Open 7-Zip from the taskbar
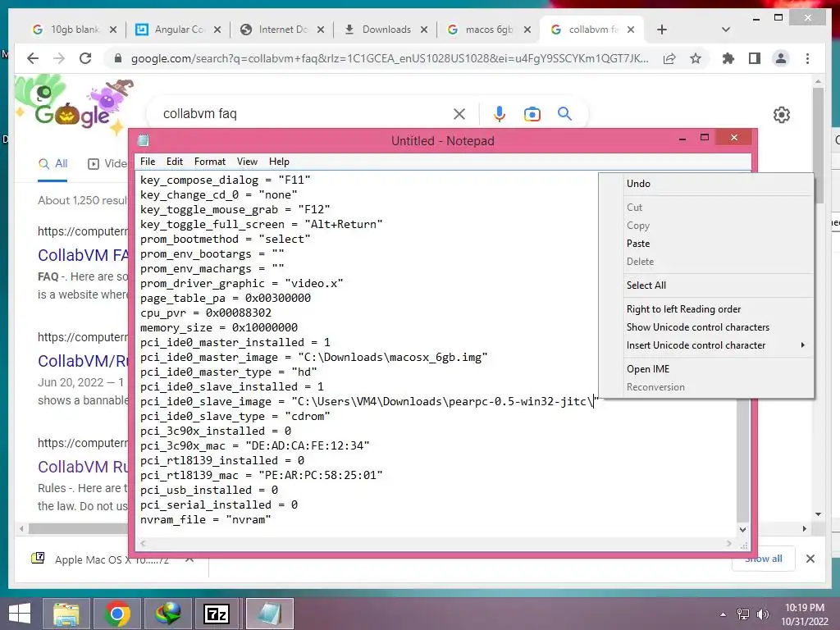 [x=217, y=614]
